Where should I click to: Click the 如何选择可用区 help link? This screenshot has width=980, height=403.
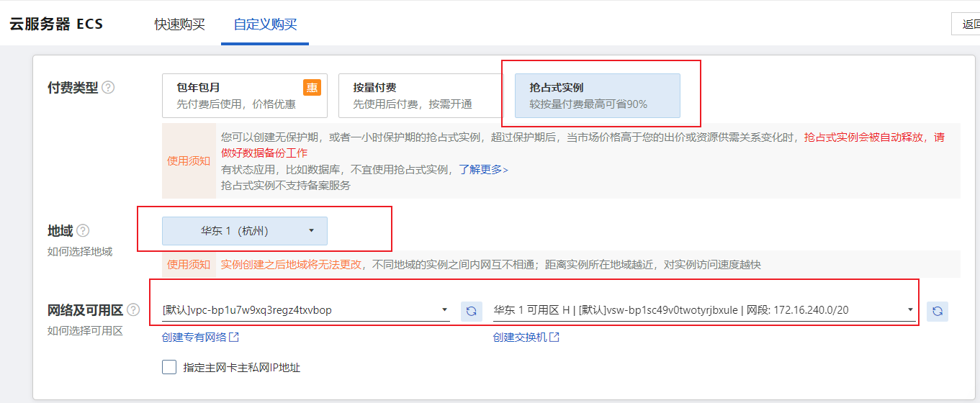(x=85, y=331)
